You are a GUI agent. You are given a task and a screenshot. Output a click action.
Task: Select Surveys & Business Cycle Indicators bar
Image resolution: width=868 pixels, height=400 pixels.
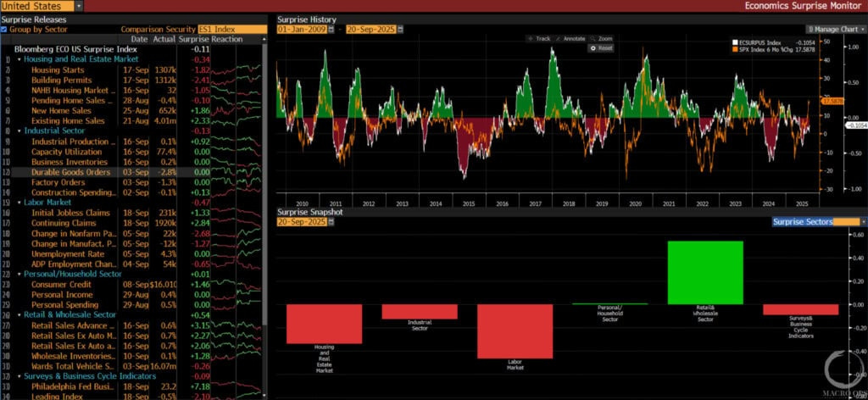tap(800, 309)
